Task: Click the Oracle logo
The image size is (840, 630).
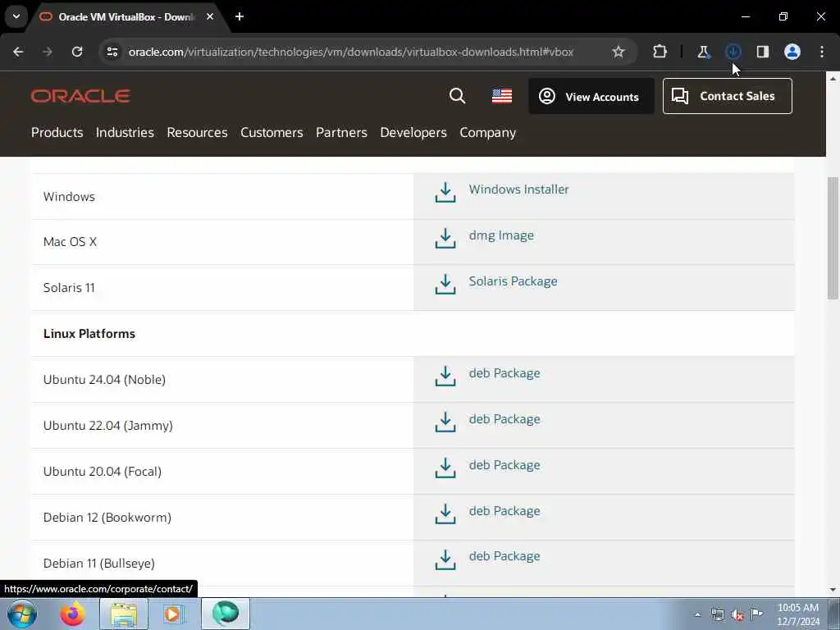Action: coord(80,96)
